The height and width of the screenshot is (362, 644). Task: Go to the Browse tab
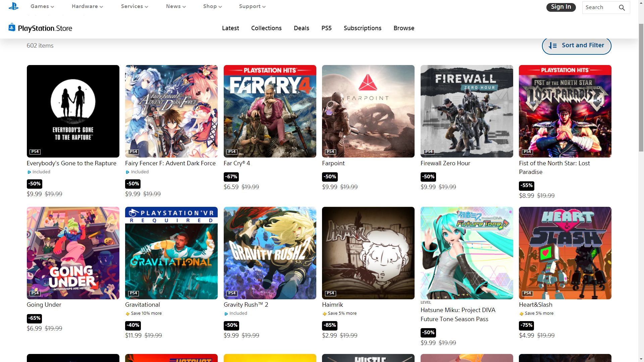click(x=404, y=28)
